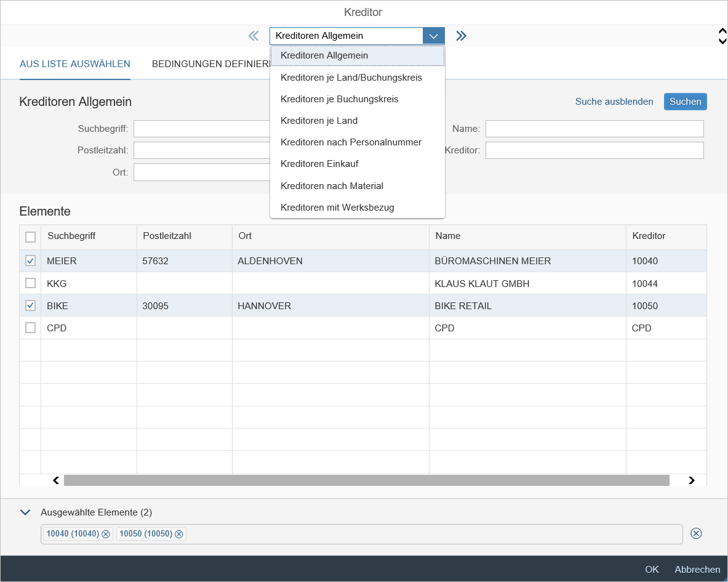728x582 pixels.
Task: Choose Kreditoren je Buchungskreis from the list
Action: [339, 99]
